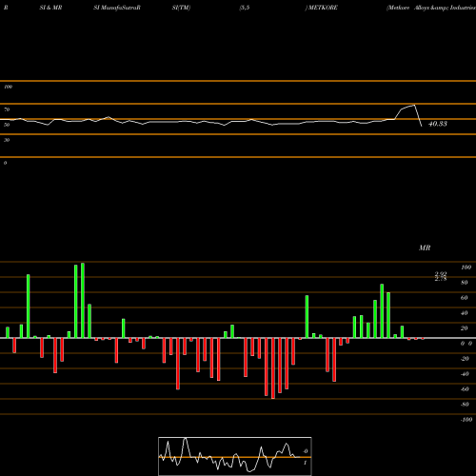The height and width of the screenshot is (476, 476).
Task: Click the MR panel title label
Action: (x=425, y=248)
